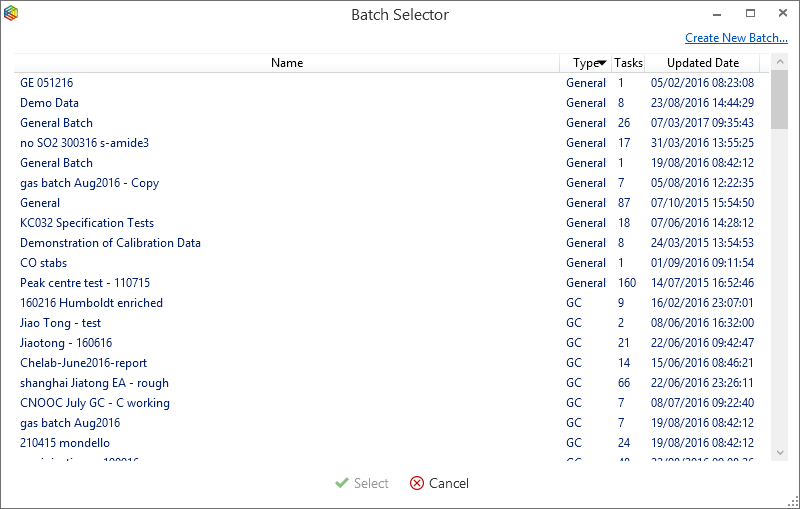Sort list by the Type column header
Viewport: 800px width, 509px height.
586,63
